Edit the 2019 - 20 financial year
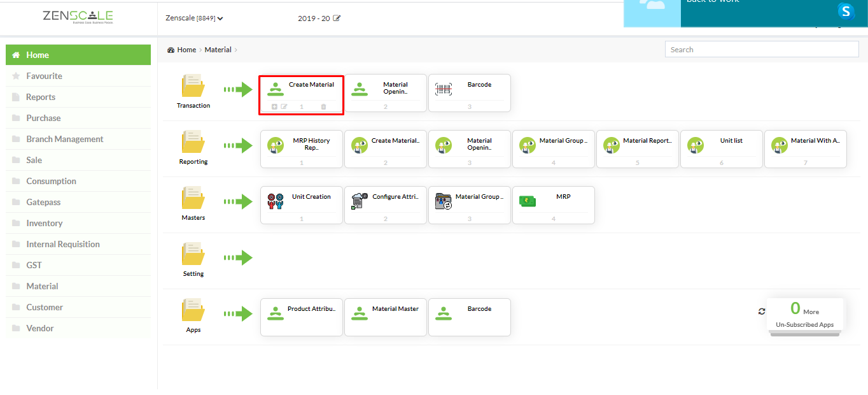This screenshot has width=868, height=395. point(337,18)
